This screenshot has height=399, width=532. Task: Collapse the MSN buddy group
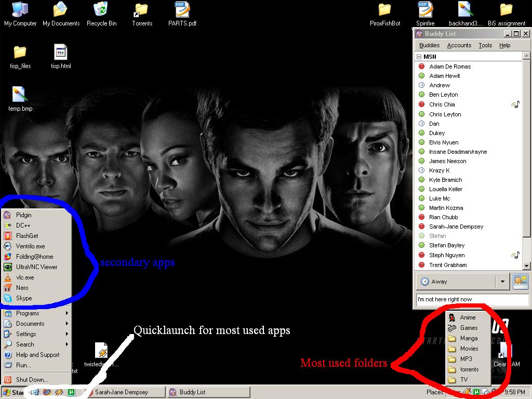[x=419, y=57]
